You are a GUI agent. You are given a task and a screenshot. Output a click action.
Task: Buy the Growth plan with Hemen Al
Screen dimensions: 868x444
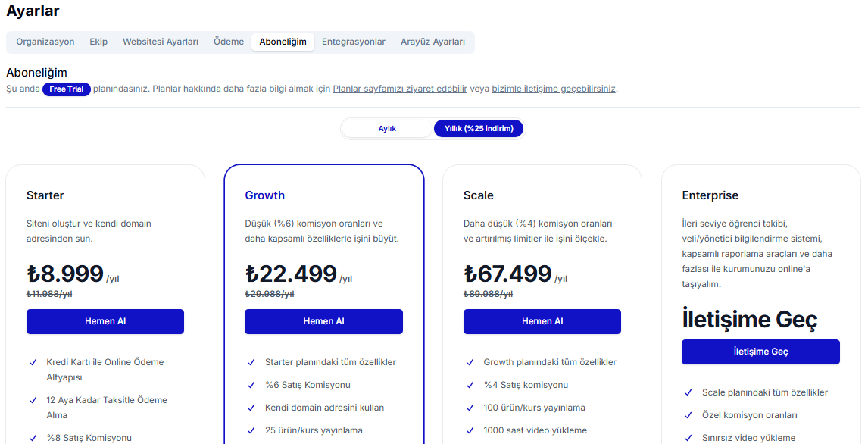pyautogui.click(x=323, y=321)
